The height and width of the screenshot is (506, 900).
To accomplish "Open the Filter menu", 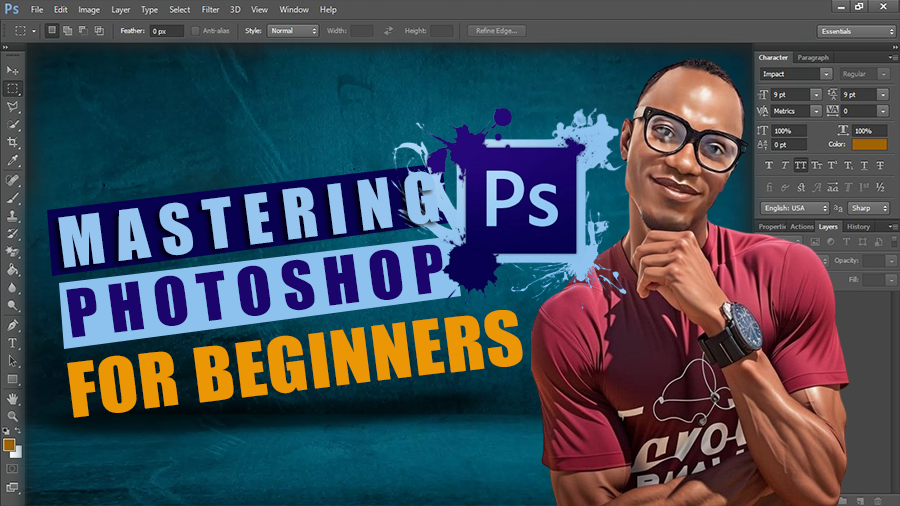I will click(210, 10).
